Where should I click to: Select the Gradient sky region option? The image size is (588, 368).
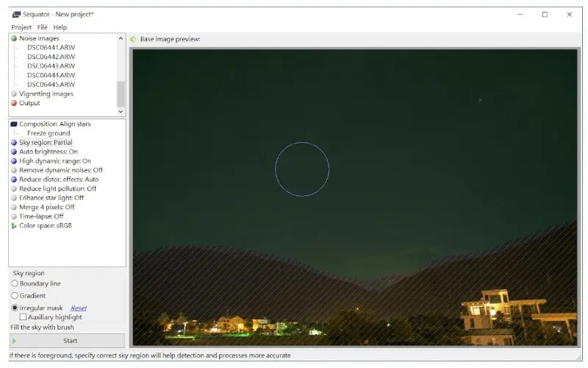pos(15,296)
